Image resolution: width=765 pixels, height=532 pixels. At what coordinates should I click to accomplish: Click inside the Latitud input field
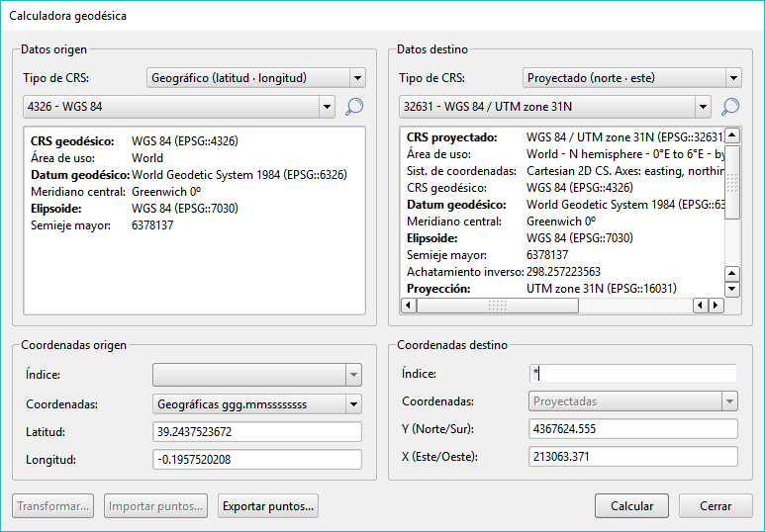point(257,432)
